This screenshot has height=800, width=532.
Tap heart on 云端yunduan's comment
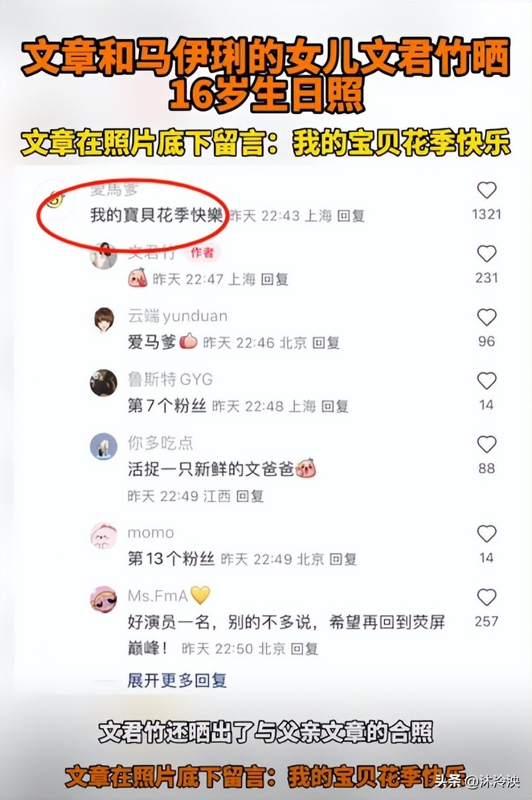coord(486,318)
